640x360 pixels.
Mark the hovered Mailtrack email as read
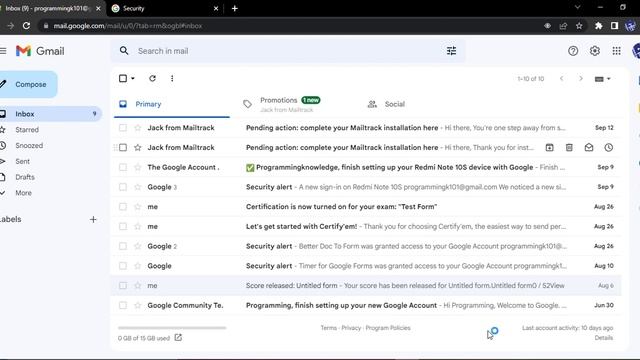[x=589, y=147]
